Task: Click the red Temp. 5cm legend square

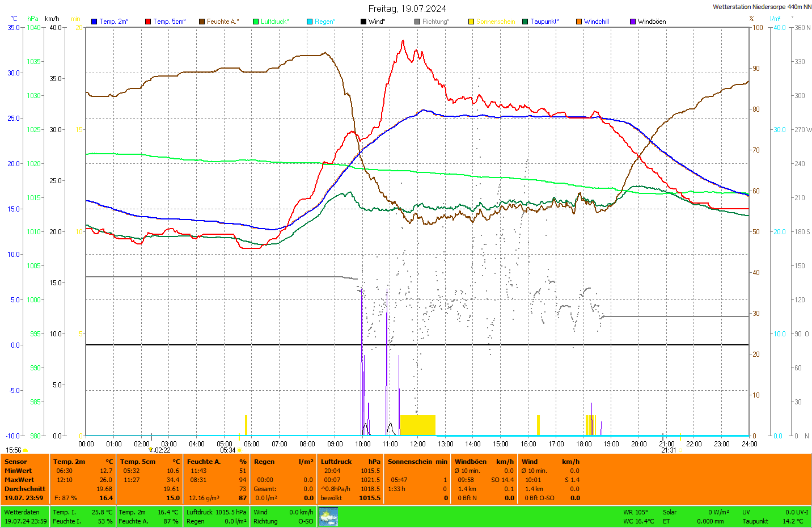Action: tap(148, 22)
